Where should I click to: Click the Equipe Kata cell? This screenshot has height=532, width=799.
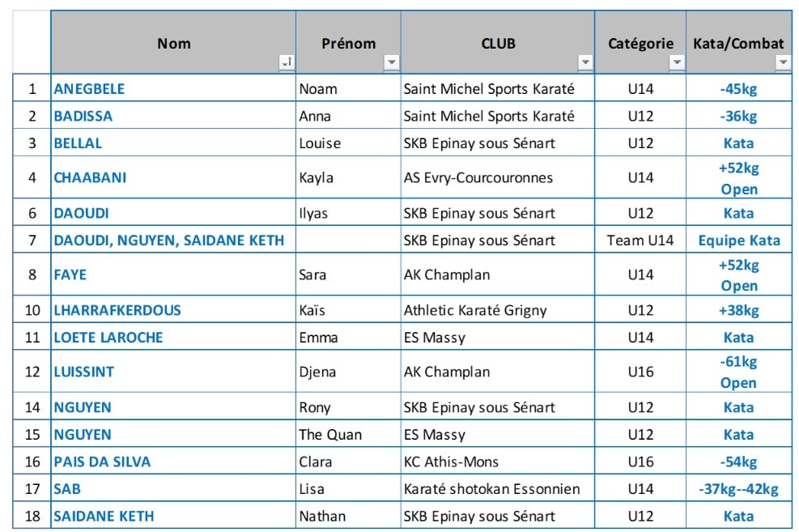pyautogui.click(x=738, y=240)
